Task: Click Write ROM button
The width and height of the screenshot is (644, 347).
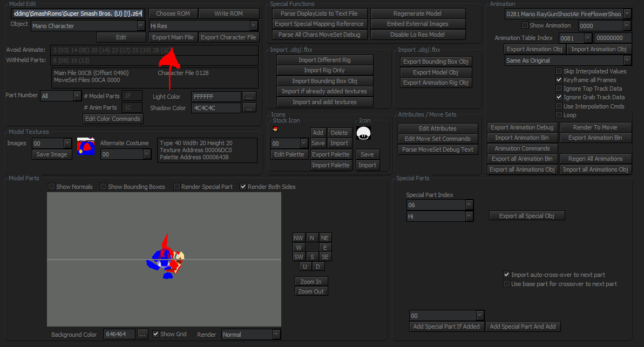Action: 229,13
